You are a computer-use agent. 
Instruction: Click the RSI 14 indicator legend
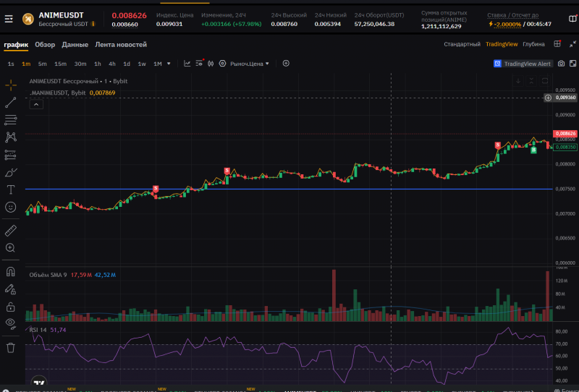[38, 330]
